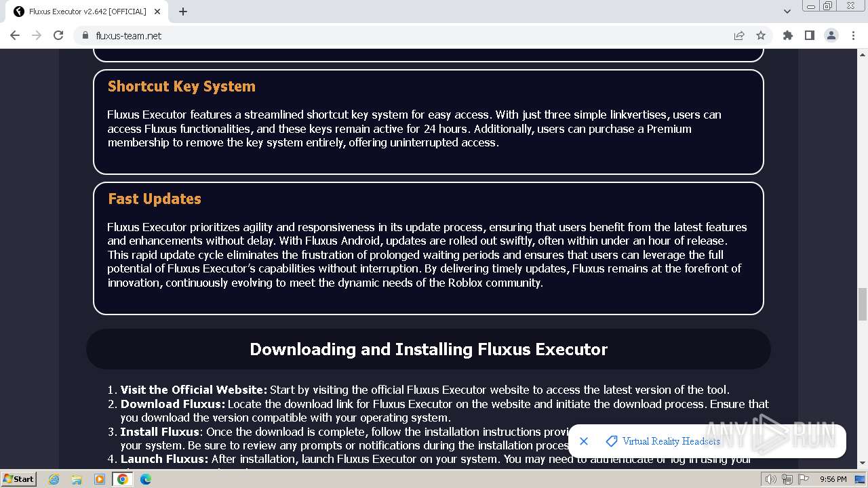Open a new browser tab
The height and width of the screenshot is (488, 868).
183,12
